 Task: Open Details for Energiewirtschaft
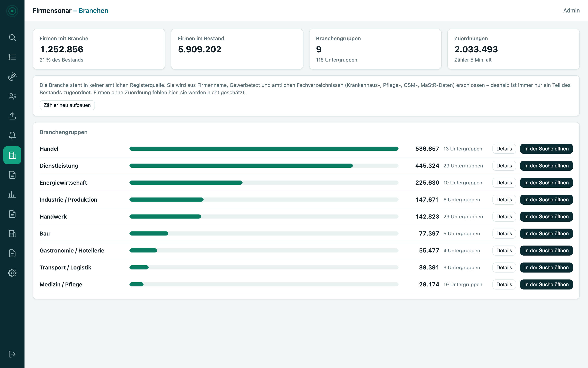[504, 183]
